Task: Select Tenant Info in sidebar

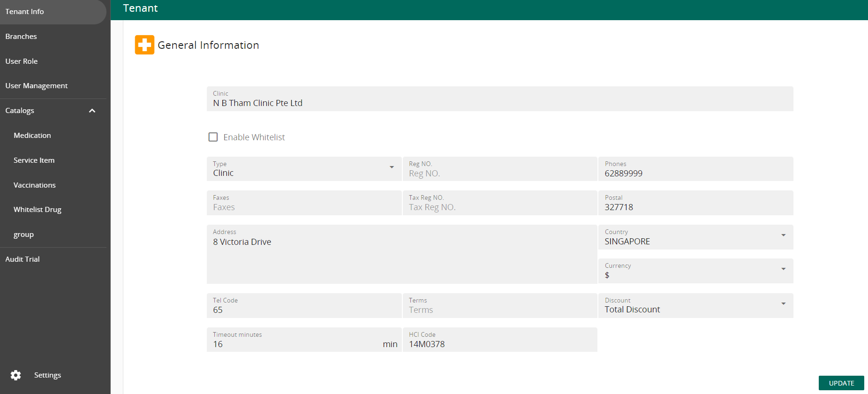Action: 53,12
